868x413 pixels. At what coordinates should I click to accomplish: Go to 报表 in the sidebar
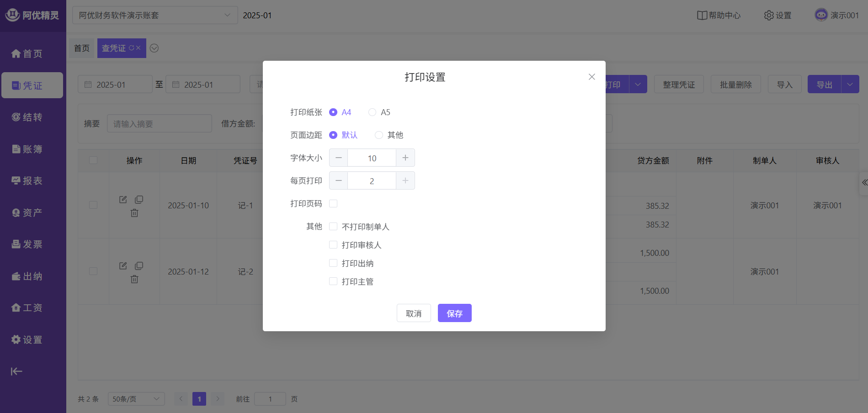(x=27, y=181)
